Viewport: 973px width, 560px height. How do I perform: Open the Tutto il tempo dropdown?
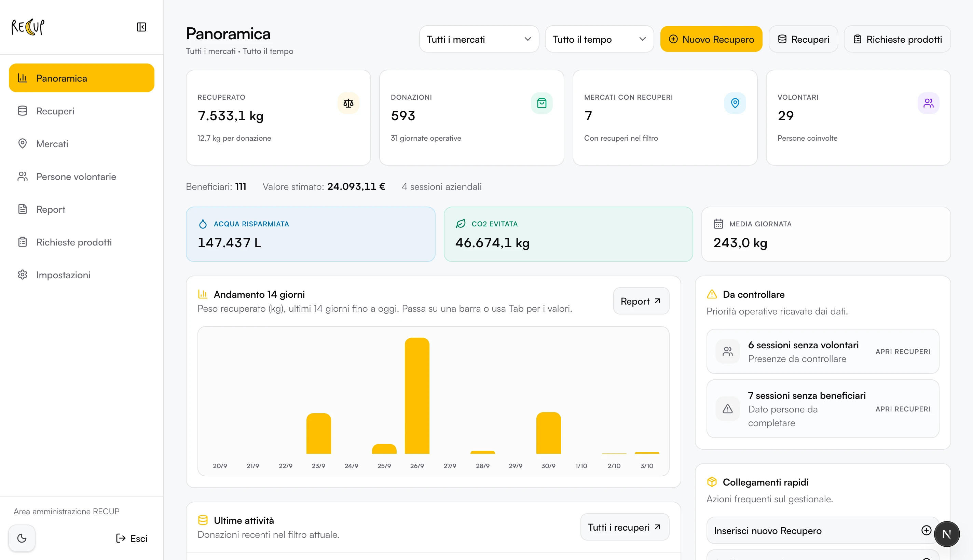(x=599, y=39)
